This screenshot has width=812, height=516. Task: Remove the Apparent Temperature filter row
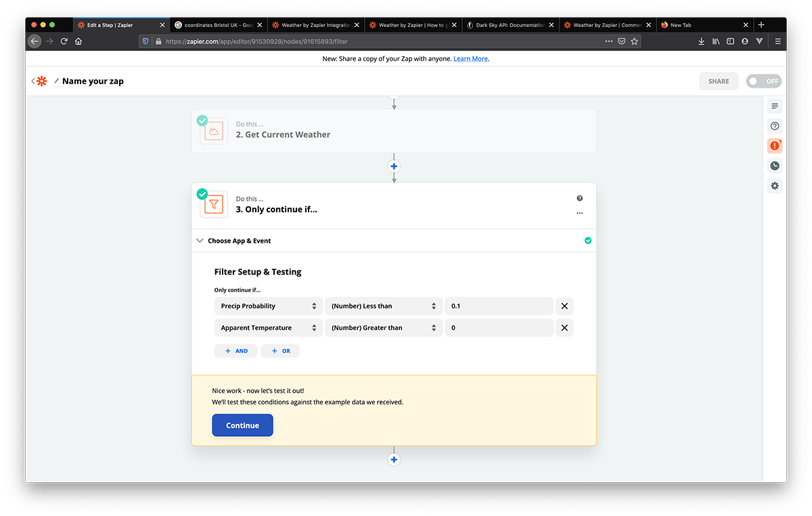(564, 328)
